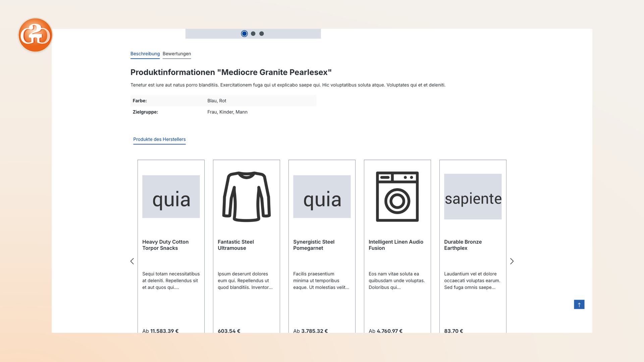This screenshot has width=644, height=362.
Task: Switch to the Bewertungen tab
Action: [177, 54]
